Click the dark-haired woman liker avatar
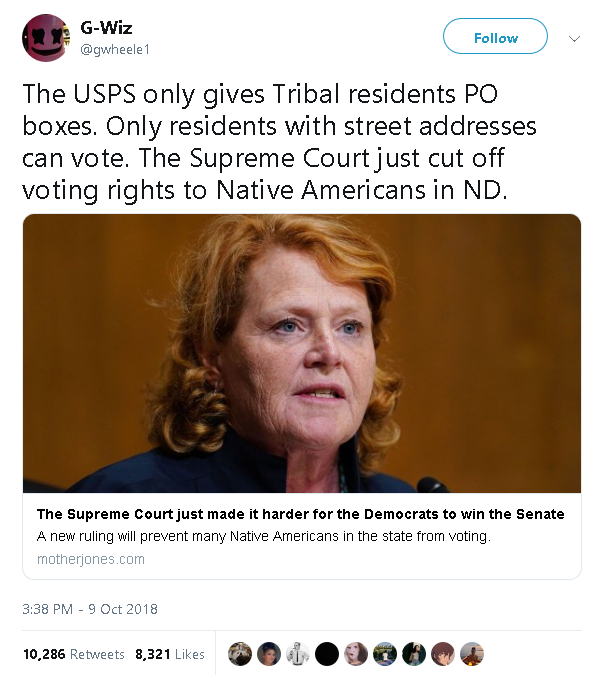This screenshot has height=675, width=600. click(269, 654)
